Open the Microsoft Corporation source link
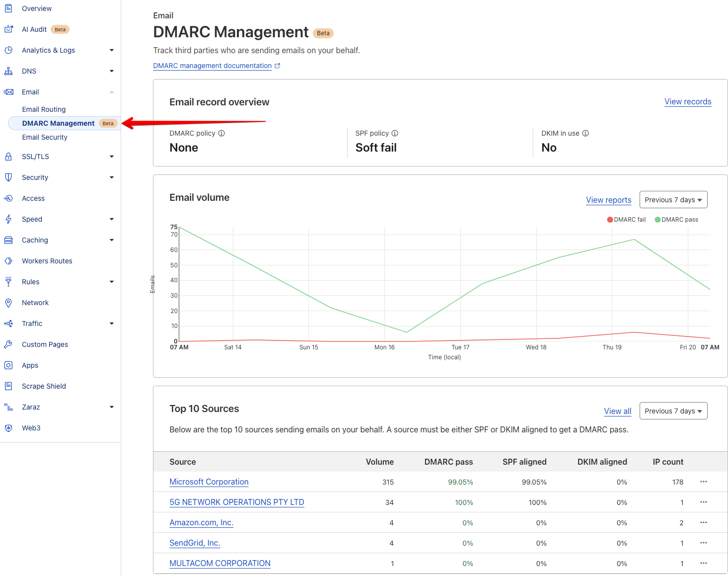728x576 pixels. click(x=209, y=482)
